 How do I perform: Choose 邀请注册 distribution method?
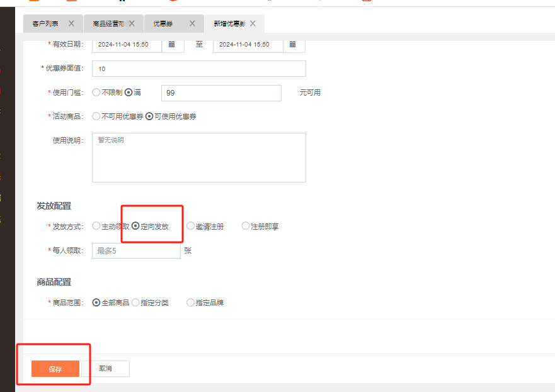(191, 226)
